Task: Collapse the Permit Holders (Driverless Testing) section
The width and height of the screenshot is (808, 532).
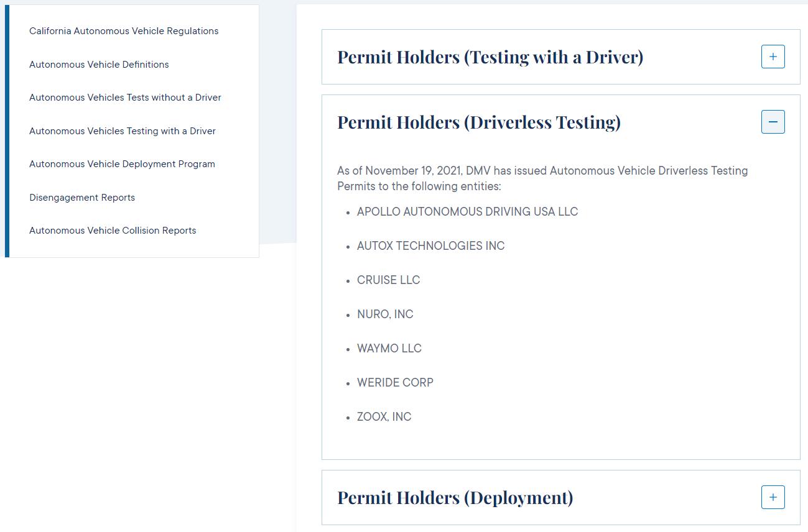Action: [x=773, y=122]
